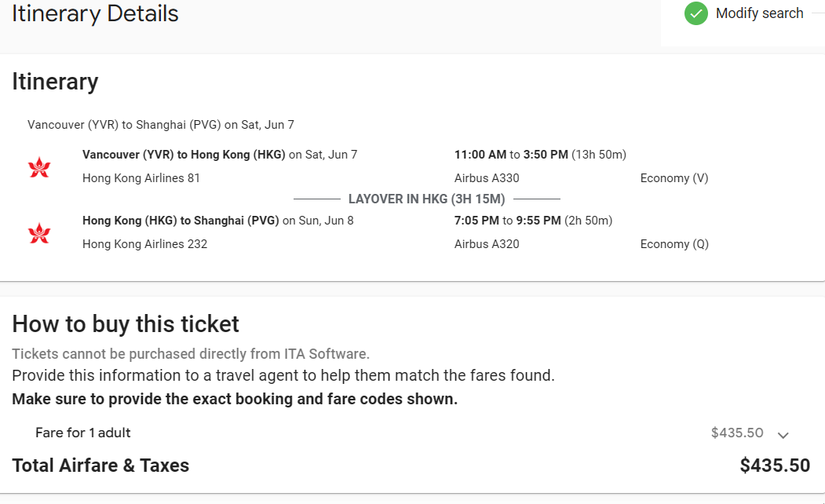Click the How to buy this ticket heading
Image resolution: width=825 pixels, height=504 pixels.
coord(126,324)
